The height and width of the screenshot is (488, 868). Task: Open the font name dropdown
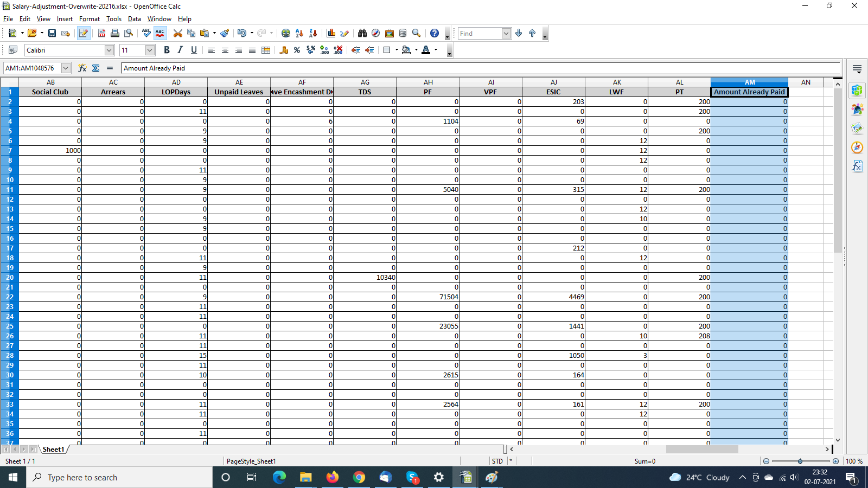[x=109, y=50]
